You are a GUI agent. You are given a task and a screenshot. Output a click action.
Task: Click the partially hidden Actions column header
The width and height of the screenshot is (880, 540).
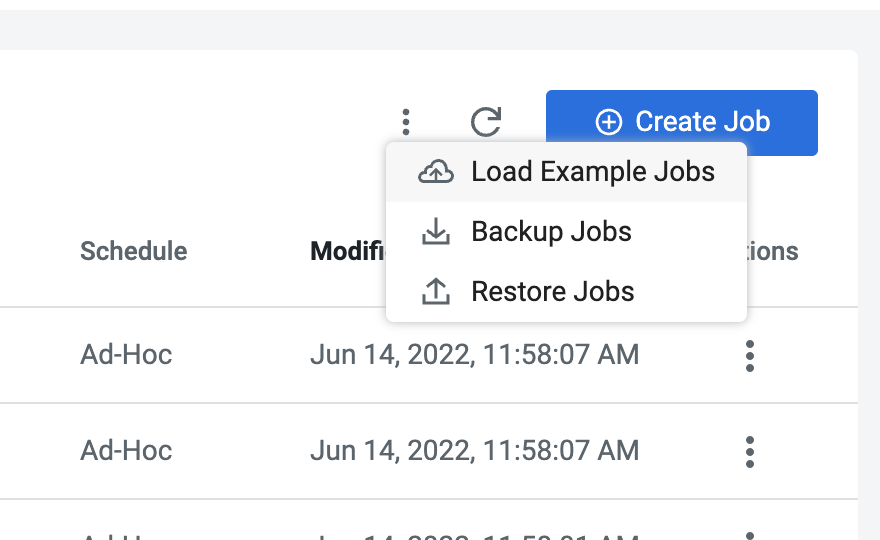click(x=773, y=251)
